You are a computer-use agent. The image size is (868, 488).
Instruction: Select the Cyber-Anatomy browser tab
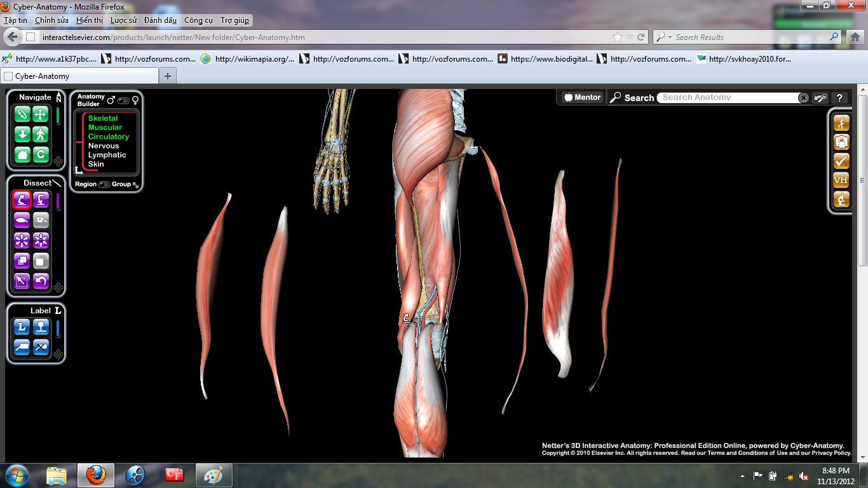pyautogui.click(x=79, y=76)
